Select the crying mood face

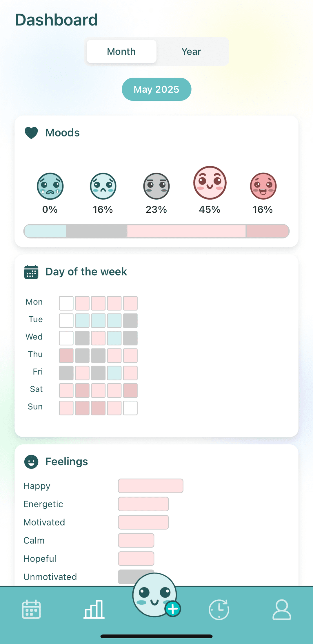coord(50,186)
